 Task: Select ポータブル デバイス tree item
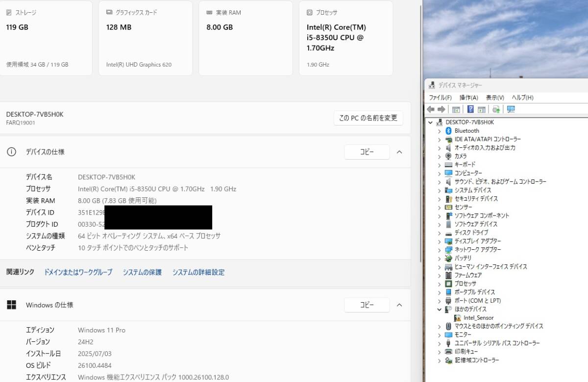click(475, 292)
